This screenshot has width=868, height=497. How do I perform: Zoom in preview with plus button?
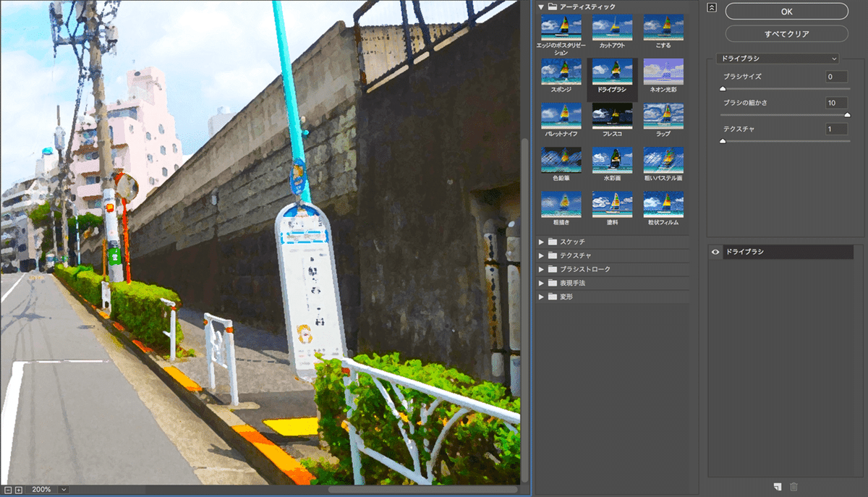[x=18, y=490]
